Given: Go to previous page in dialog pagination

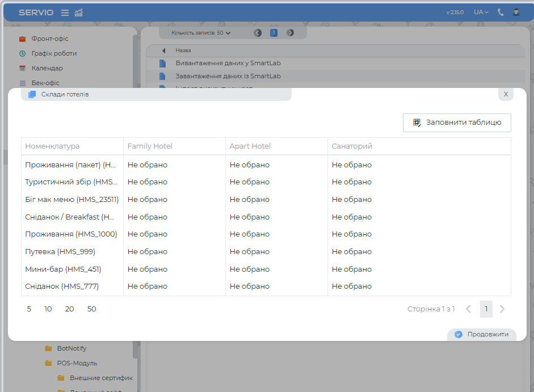Looking at the screenshot, I should [x=469, y=309].
